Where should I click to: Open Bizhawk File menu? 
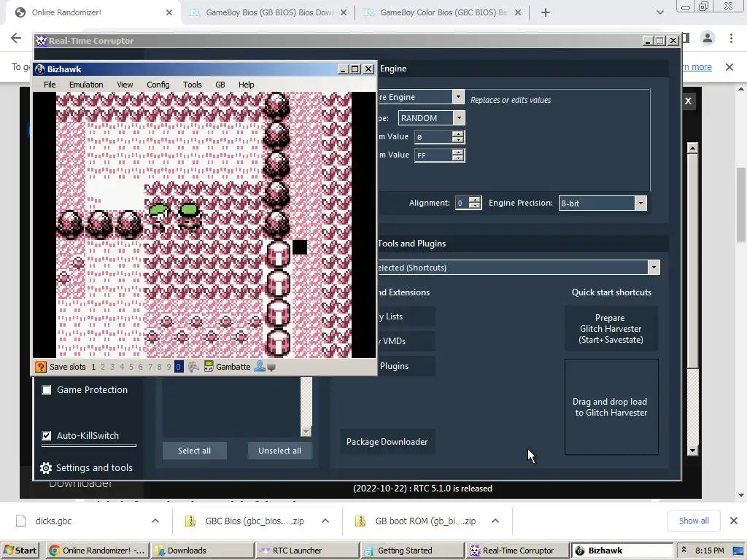tap(50, 85)
